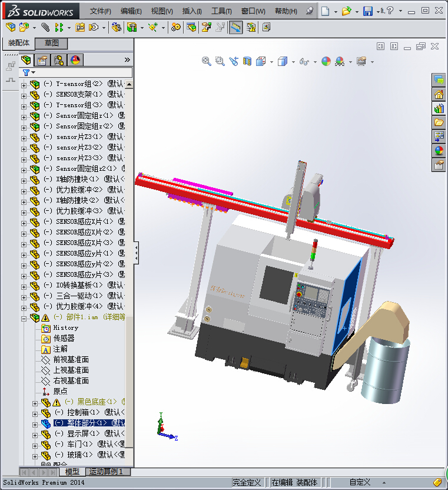This screenshot has height=490, width=448.
Task: Click the Show Hidden Components icon
Action: tap(116, 28)
